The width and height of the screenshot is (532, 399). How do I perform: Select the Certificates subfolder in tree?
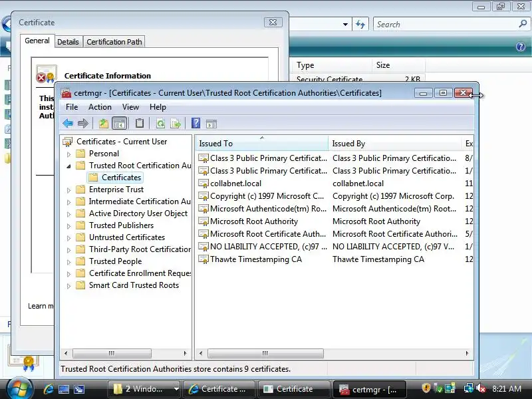point(115,178)
